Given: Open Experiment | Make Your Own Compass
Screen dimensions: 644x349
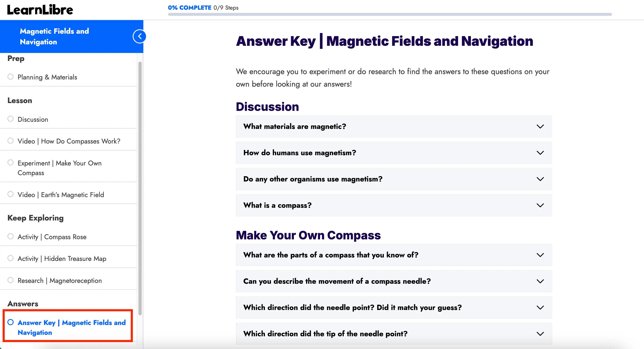Looking at the screenshot, I should (60, 168).
